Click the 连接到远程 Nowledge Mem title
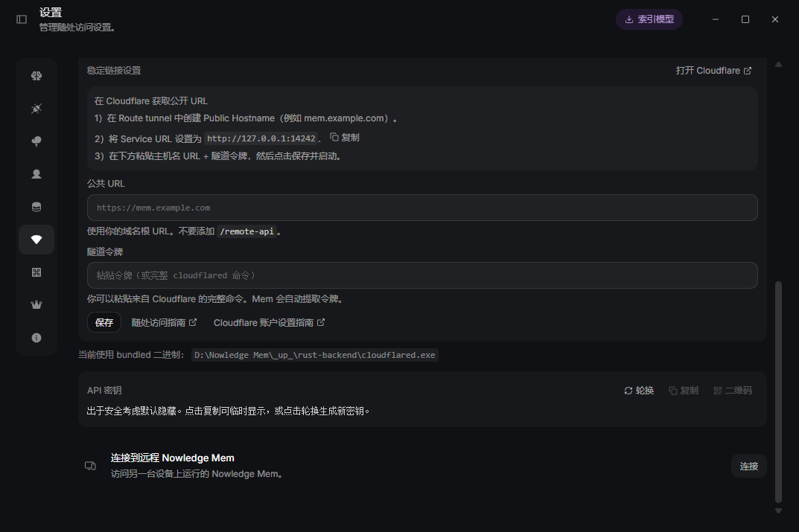 pyautogui.click(x=173, y=458)
